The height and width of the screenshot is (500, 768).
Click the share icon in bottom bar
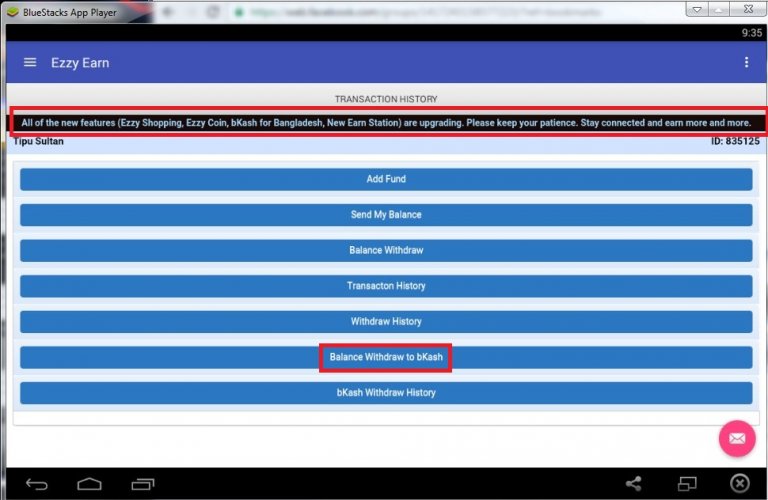(x=633, y=484)
